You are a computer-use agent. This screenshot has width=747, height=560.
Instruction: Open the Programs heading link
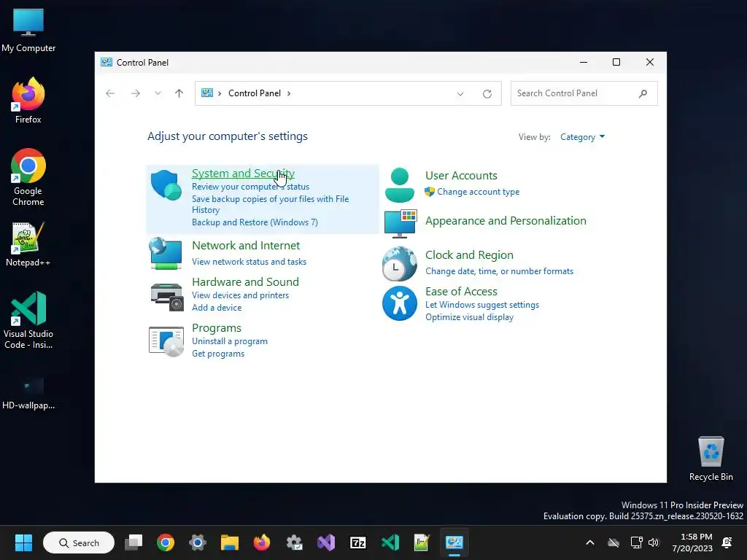point(216,328)
